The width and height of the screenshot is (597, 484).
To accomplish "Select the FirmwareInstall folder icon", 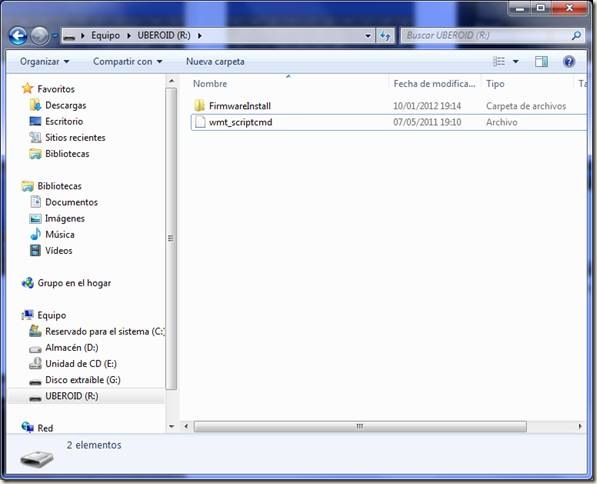I will click(199, 106).
